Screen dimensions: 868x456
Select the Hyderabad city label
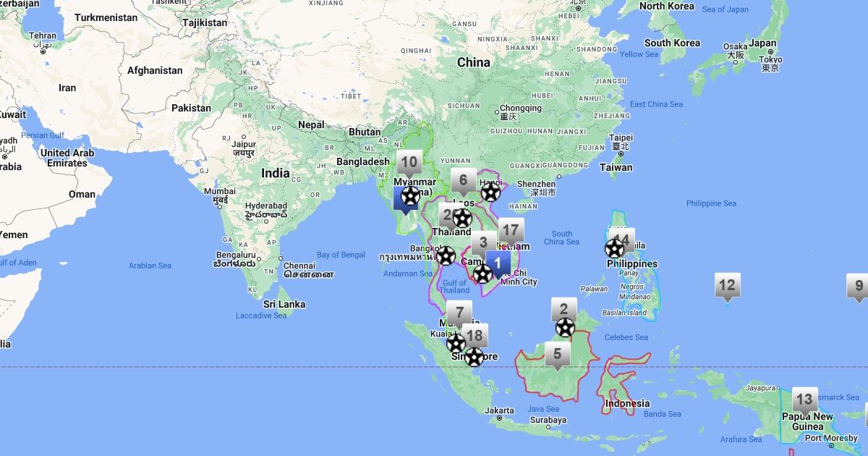click(x=265, y=210)
